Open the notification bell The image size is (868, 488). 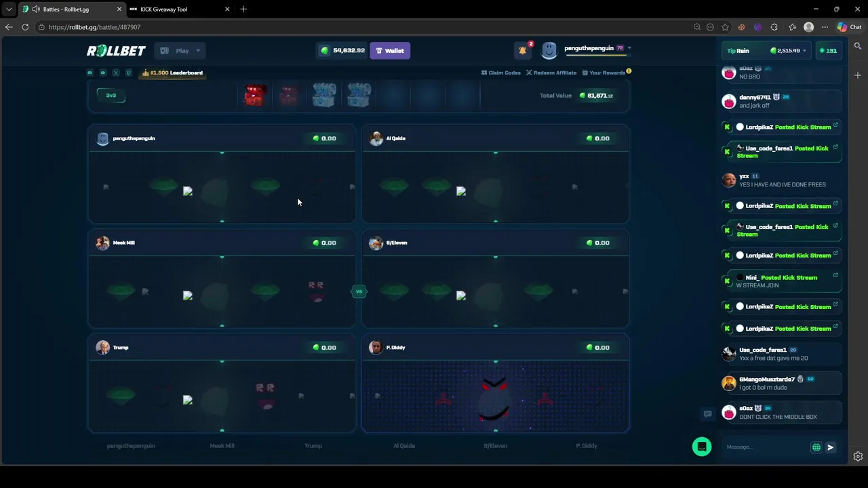click(522, 51)
